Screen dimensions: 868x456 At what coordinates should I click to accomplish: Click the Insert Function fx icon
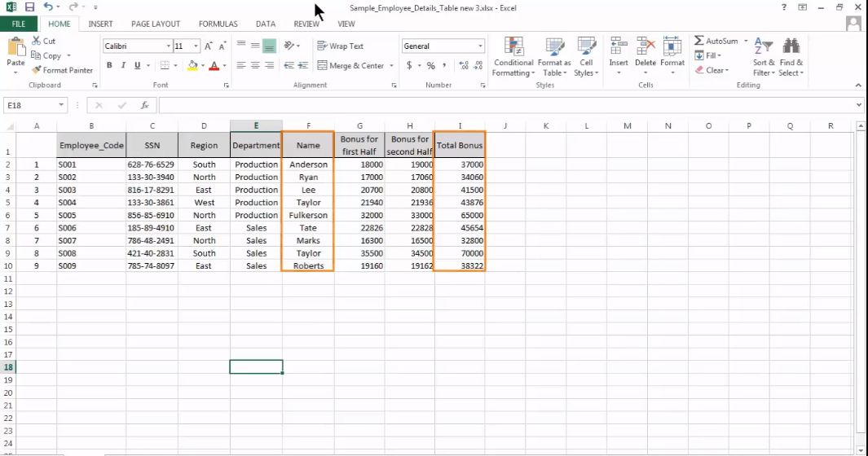click(144, 106)
